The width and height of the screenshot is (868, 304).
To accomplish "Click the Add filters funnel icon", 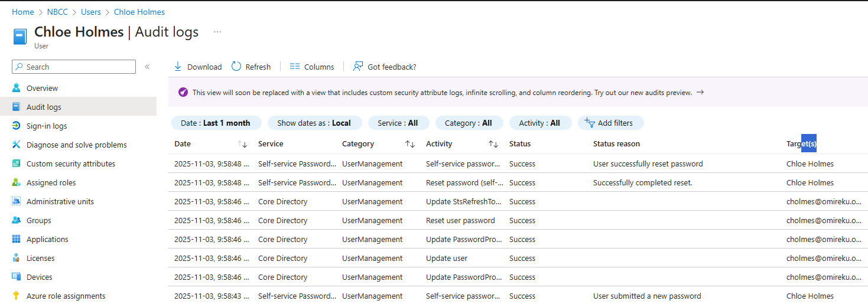I will tap(589, 122).
